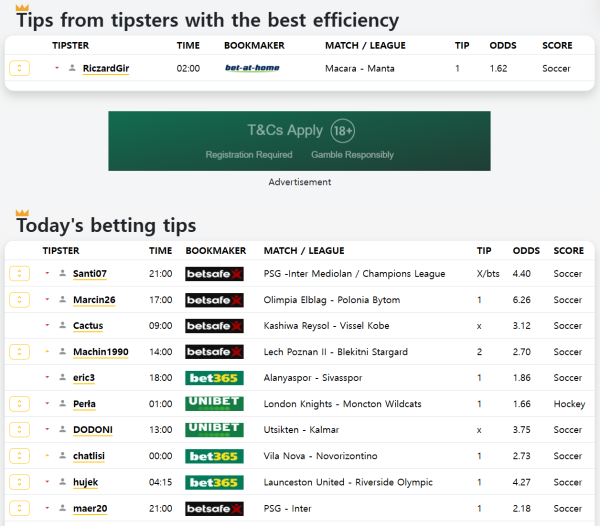Click the bet-at-home bookmaker logo
This screenshot has height=526, width=600.
click(x=252, y=68)
